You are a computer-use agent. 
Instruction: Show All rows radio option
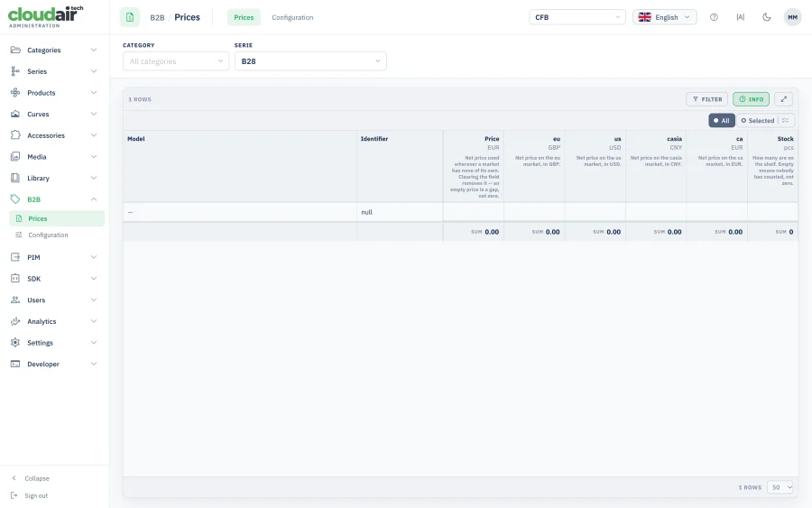point(722,120)
